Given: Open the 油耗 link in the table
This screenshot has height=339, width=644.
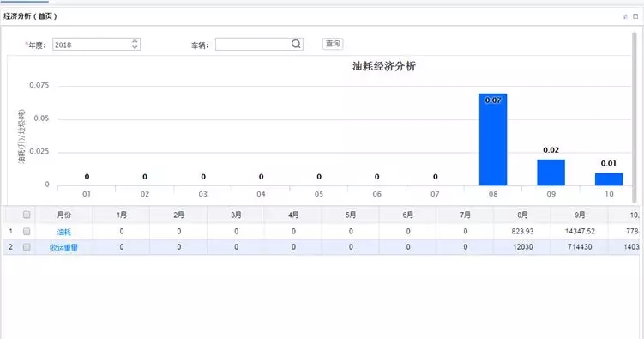Looking at the screenshot, I should pyautogui.click(x=63, y=232).
